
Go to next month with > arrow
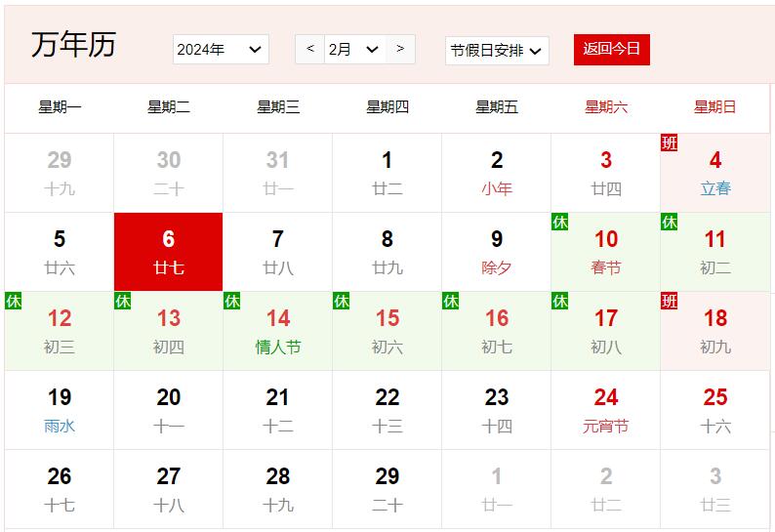pos(400,49)
